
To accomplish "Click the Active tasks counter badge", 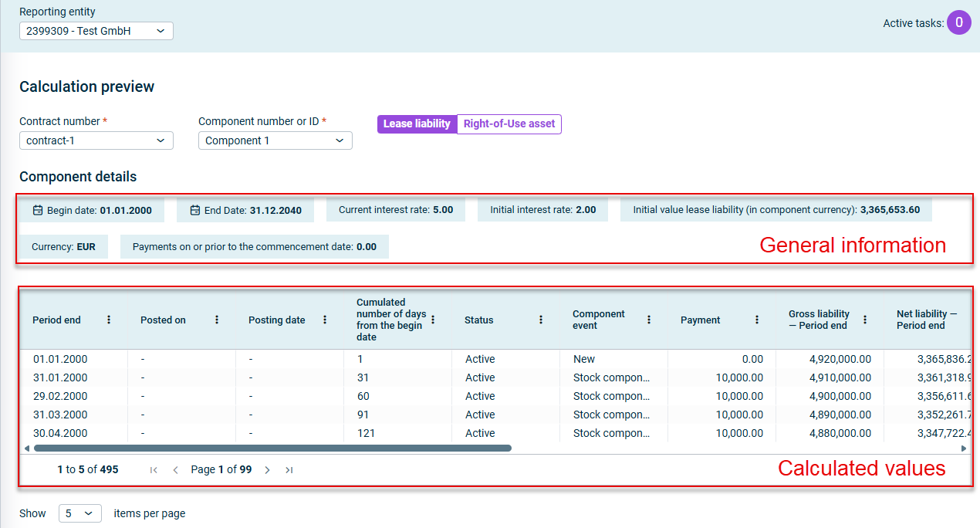I will point(959,22).
